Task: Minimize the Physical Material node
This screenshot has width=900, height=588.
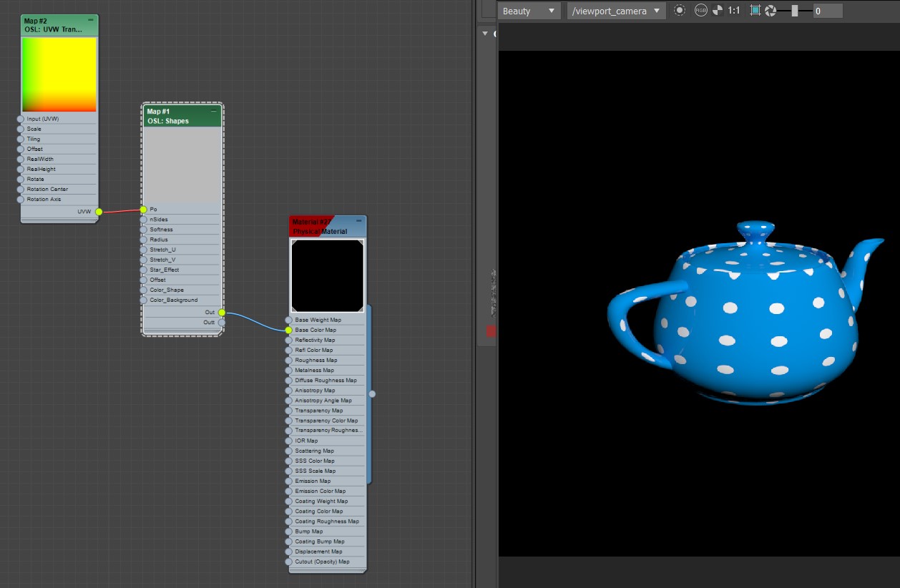Action: tap(359, 222)
